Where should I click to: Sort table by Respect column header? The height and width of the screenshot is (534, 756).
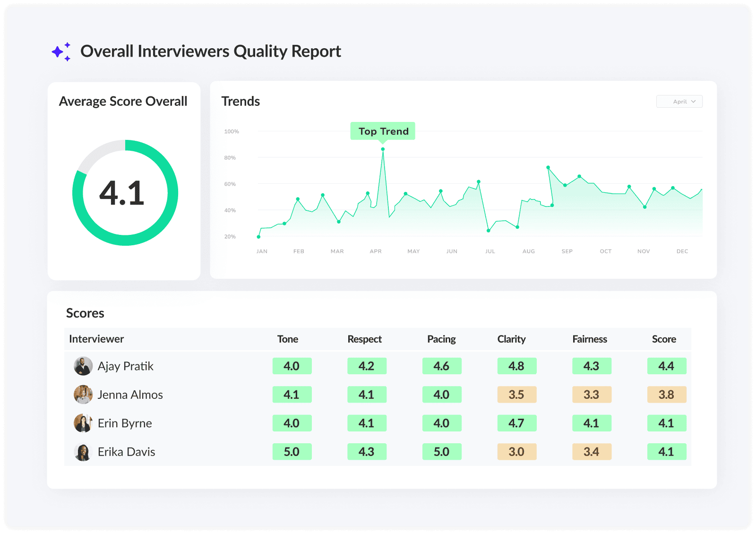coord(364,339)
